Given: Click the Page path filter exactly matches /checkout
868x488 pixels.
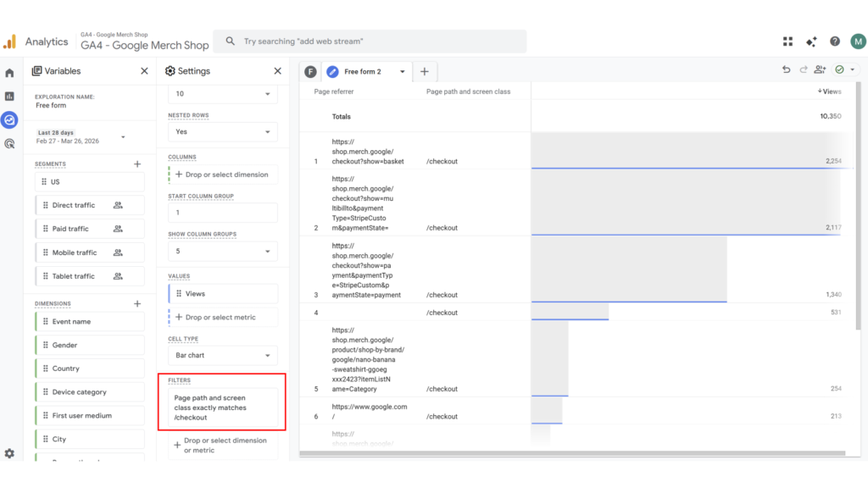Looking at the screenshot, I should click(x=222, y=408).
